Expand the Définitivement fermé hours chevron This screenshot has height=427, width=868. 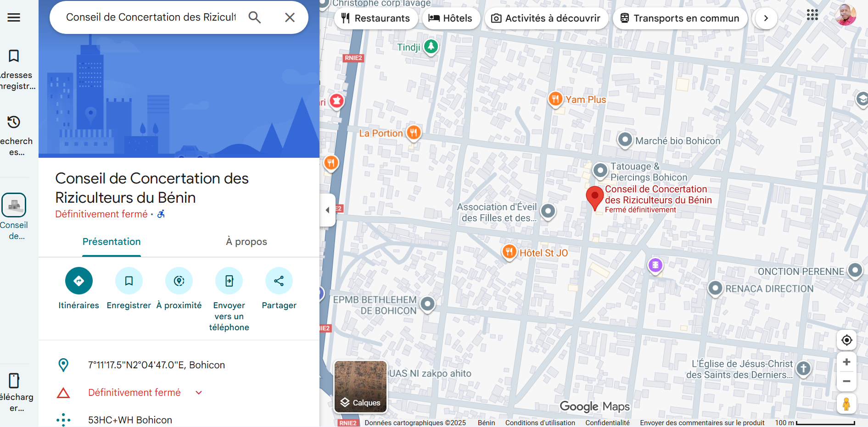(x=199, y=393)
